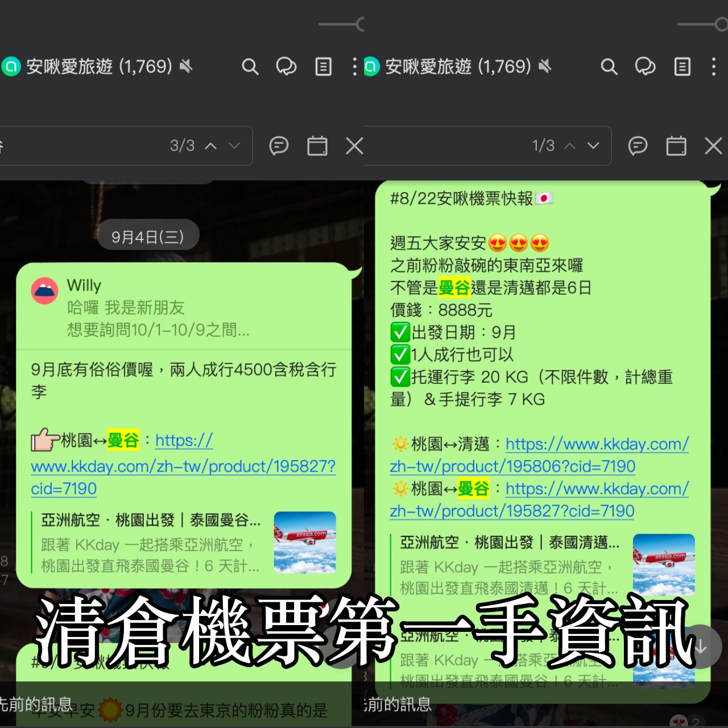The image size is (728, 728).
Task: Click muted speaker icon in right chat title
Action: click(545, 67)
